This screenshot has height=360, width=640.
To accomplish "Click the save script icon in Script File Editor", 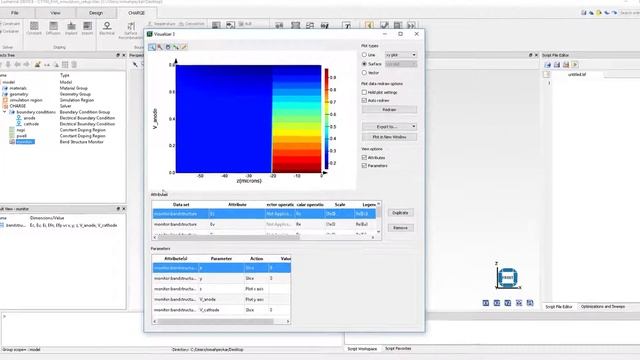I will tap(557, 64).
